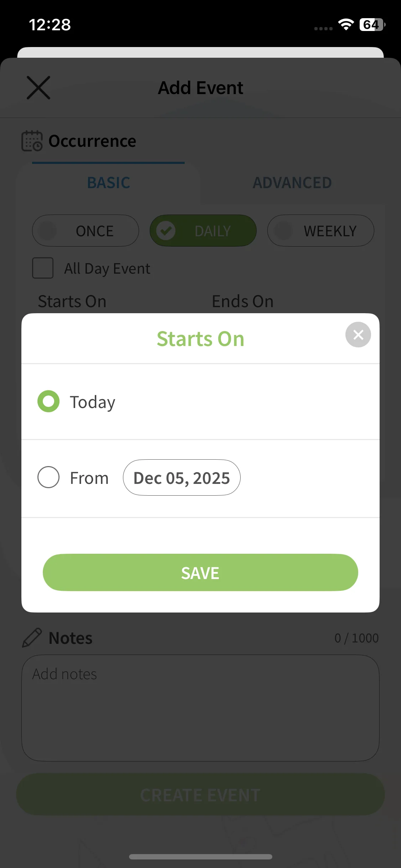Switch to the ADVANCED tab
Screen dimensions: 401x868
click(292, 183)
